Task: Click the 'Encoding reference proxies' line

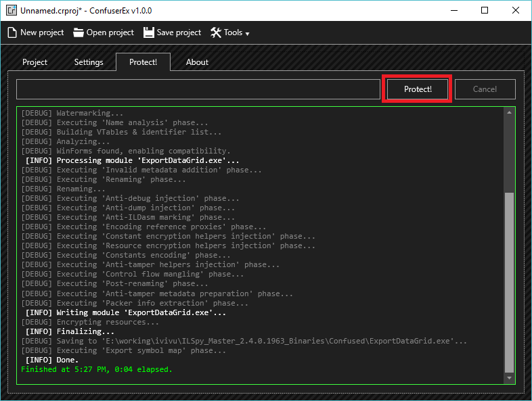Action: 143,227
